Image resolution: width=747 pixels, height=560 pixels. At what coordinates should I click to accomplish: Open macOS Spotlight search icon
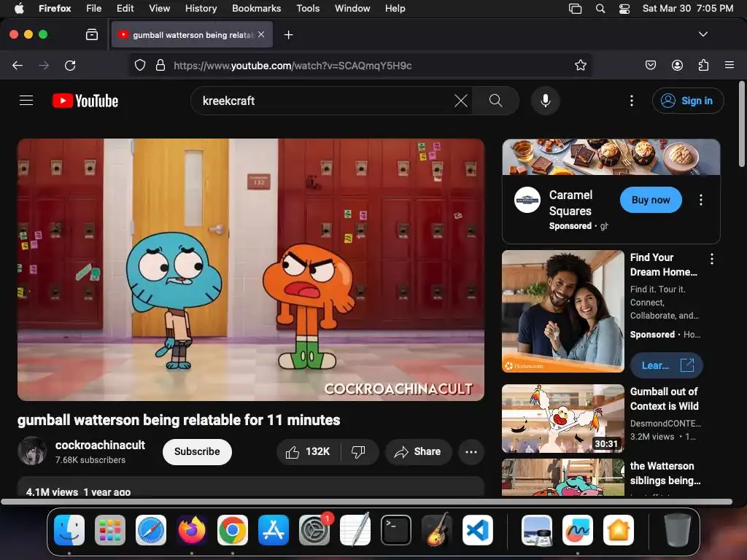pos(600,9)
